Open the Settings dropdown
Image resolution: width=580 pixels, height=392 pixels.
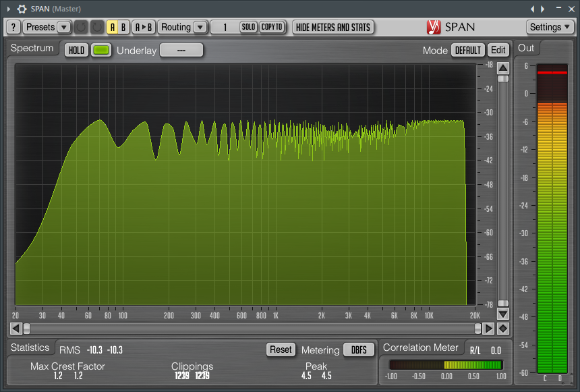[x=550, y=27]
